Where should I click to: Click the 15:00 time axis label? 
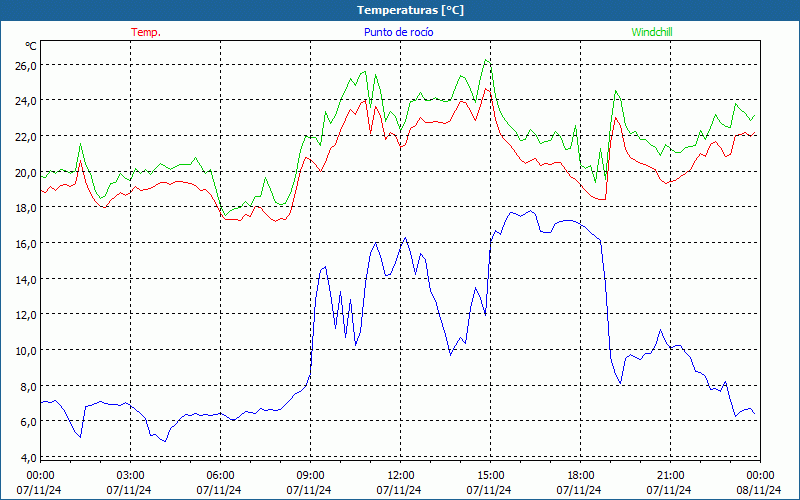tap(491, 476)
